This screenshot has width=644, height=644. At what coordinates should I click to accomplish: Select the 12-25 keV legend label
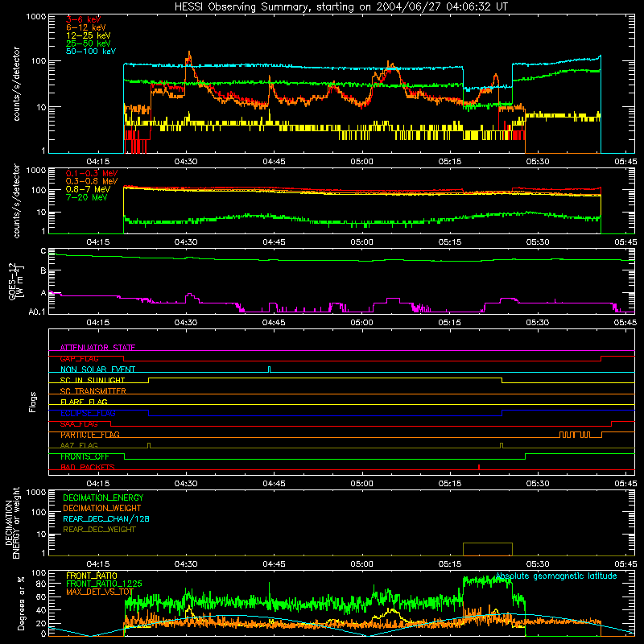[x=89, y=35]
